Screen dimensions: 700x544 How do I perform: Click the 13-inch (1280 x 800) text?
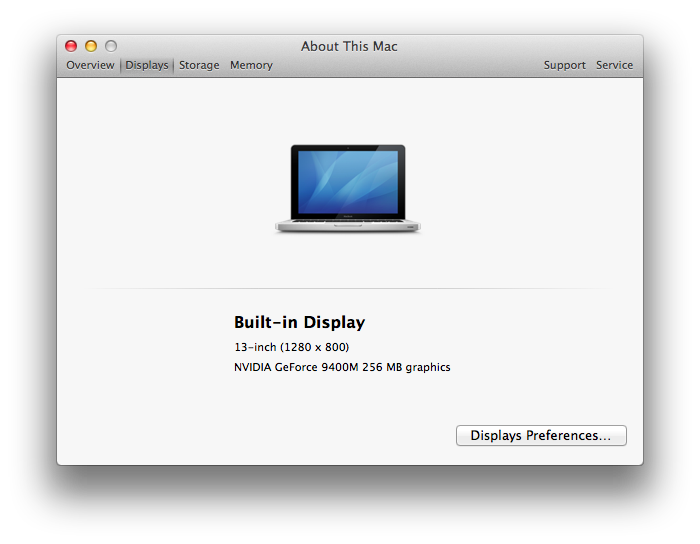[x=292, y=347]
